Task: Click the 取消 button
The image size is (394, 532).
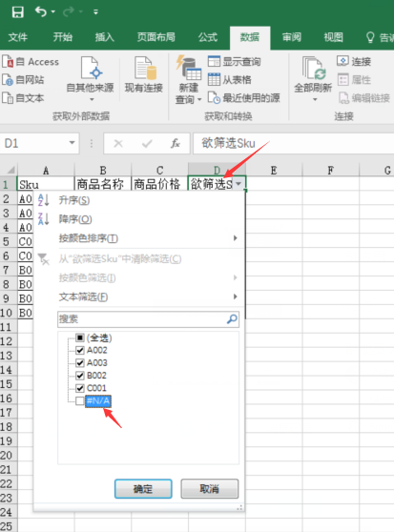Action: (x=209, y=489)
